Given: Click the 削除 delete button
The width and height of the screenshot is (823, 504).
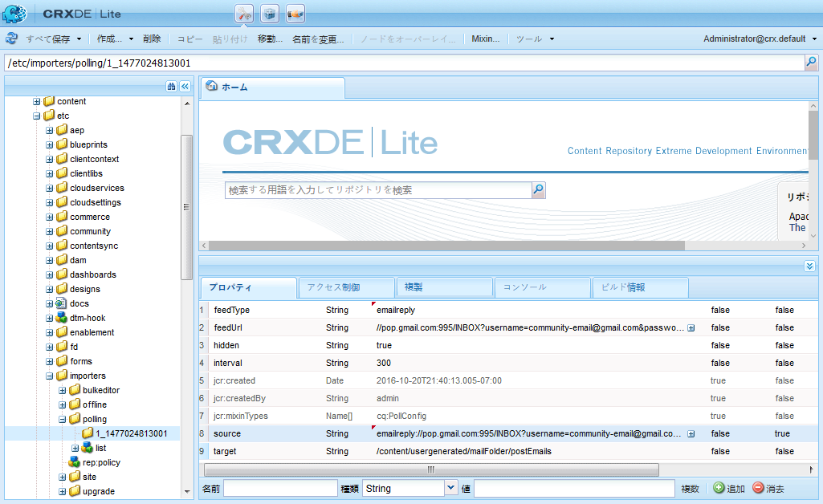Looking at the screenshot, I should pyautogui.click(x=152, y=39).
